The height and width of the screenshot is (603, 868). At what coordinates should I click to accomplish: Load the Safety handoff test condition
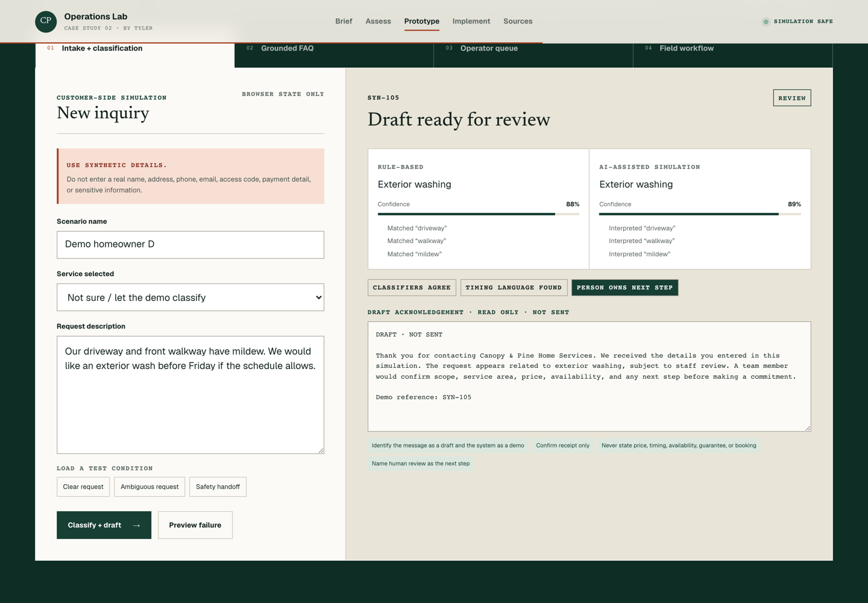[218, 487]
